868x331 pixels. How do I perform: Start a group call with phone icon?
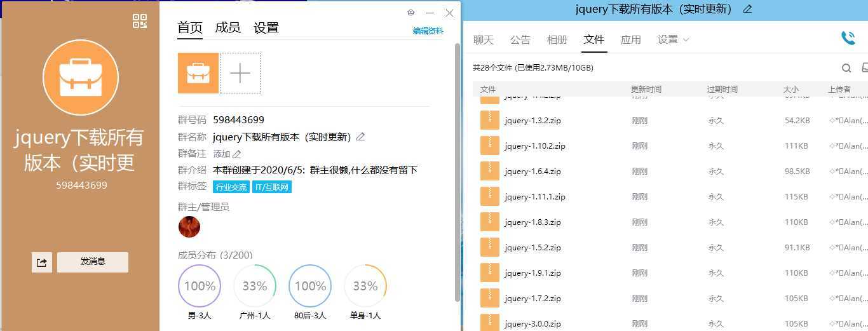click(x=848, y=39)
